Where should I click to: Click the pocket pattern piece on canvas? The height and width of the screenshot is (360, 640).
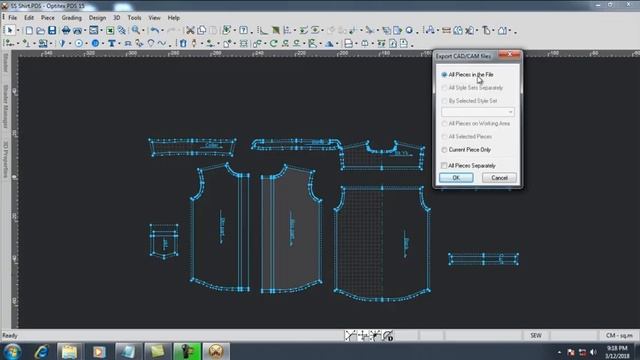pyautogui.click(x=164, y=241)
